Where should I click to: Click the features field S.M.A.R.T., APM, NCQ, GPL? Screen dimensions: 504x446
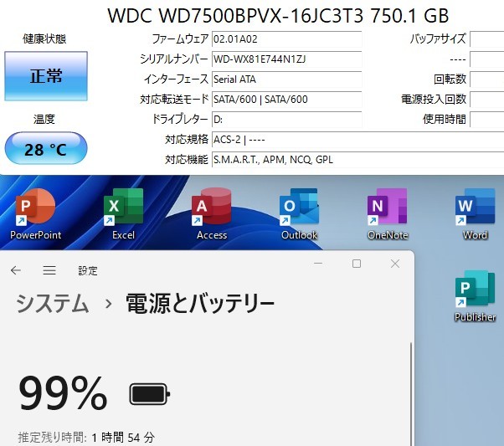pos(357,160)
